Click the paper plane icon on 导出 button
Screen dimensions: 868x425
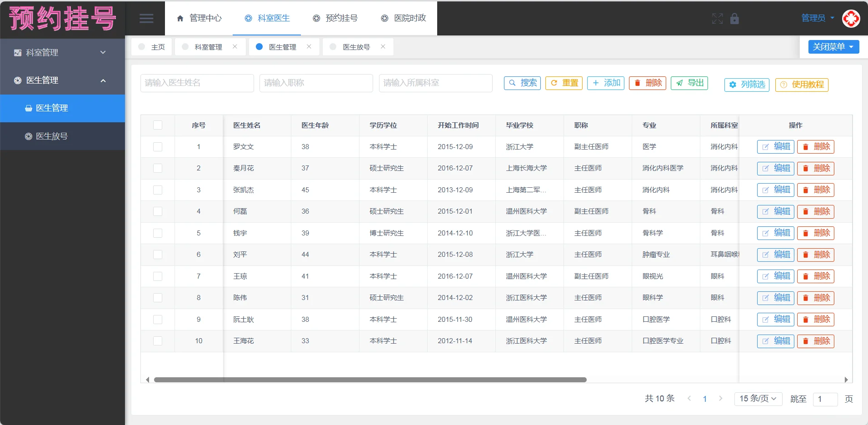(x=678, y=83)
